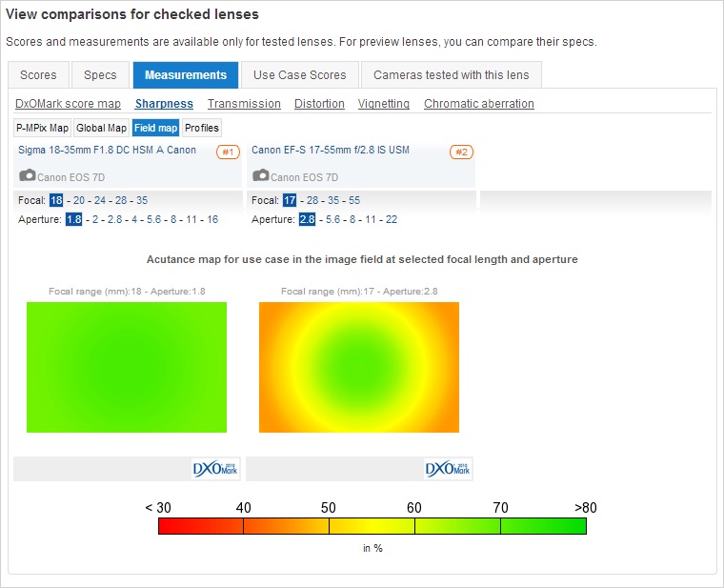Select Sigma aperture 16
This screenshot has height=588, width=724.
[x=212, y=219]
